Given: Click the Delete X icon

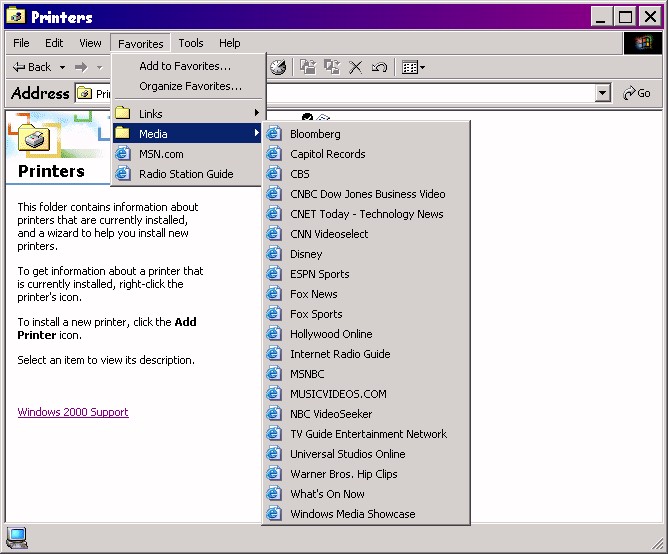Looking at the screenshot, I should 355,67.
